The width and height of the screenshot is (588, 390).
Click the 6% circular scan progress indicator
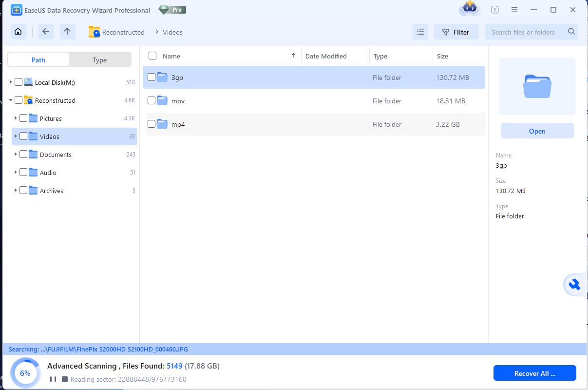(x=25, y=373)
